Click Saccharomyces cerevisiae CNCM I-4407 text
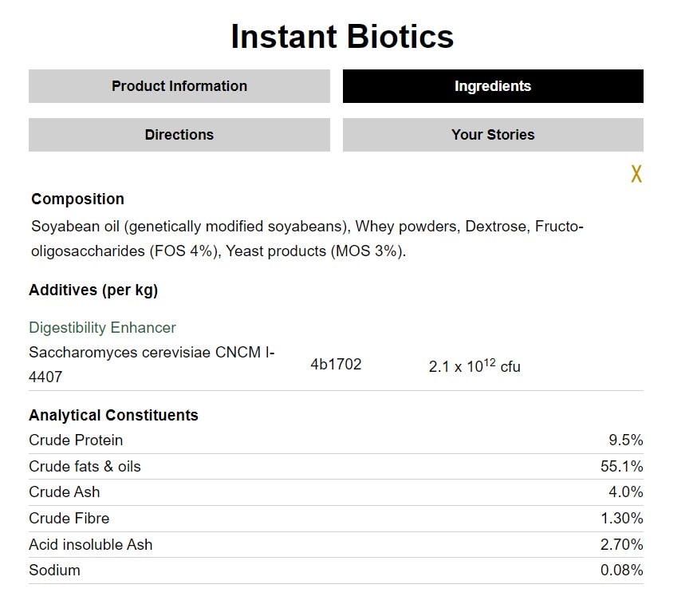Screen dimensions: 697x616 pos(152,364)
